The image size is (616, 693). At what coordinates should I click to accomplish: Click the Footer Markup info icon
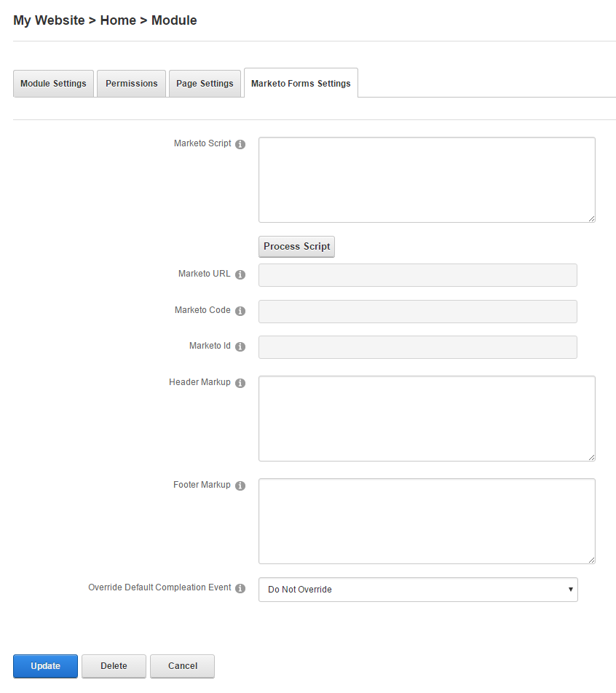coord(240,486)
